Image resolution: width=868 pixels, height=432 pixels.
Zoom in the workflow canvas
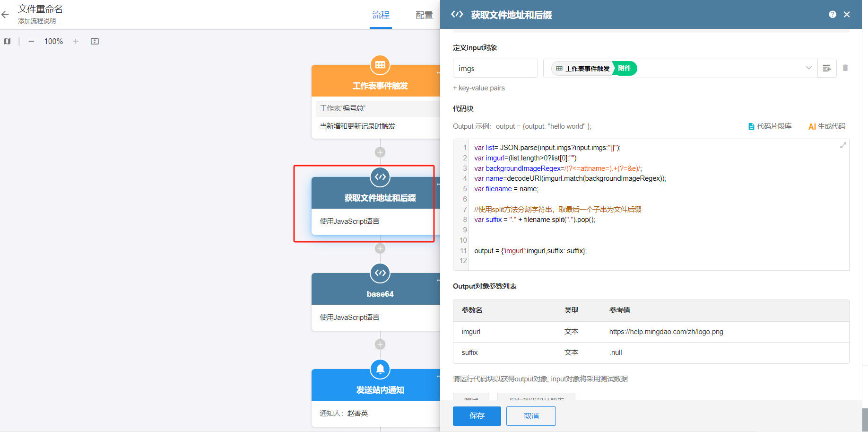point(76,42)
